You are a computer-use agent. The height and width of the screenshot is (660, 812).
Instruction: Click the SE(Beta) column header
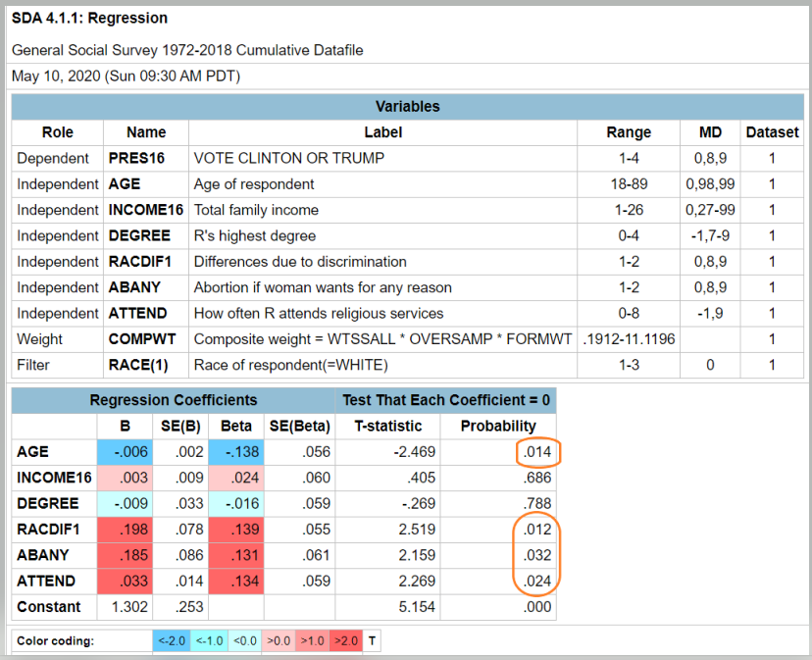coord(300,426)
